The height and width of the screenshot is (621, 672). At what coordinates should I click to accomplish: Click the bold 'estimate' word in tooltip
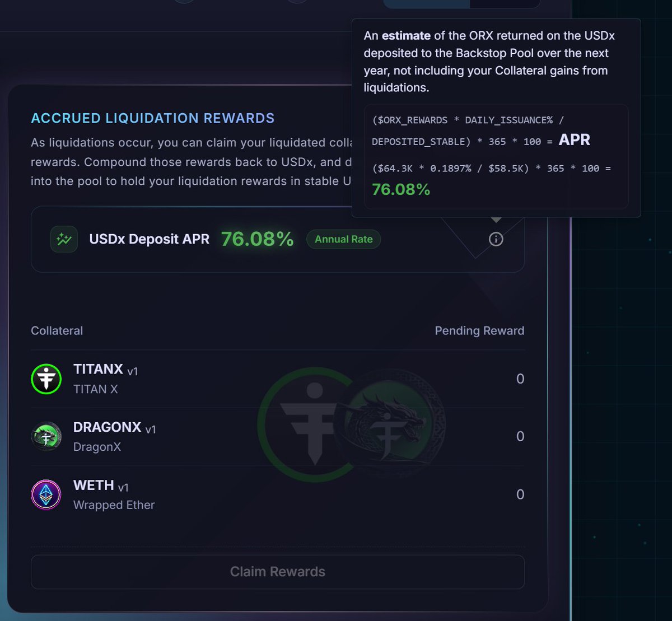click(x=406, y=36)
